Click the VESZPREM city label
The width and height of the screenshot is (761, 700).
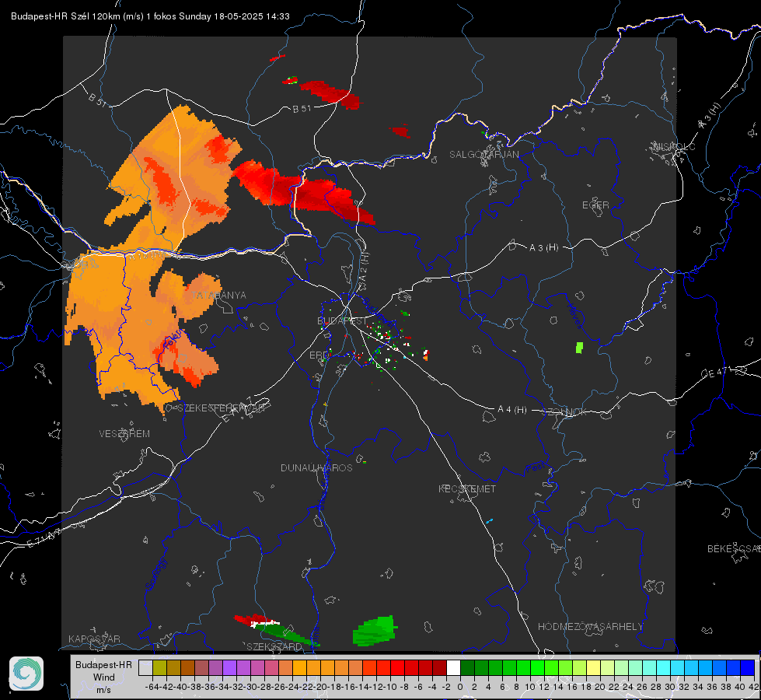point(124,434)
